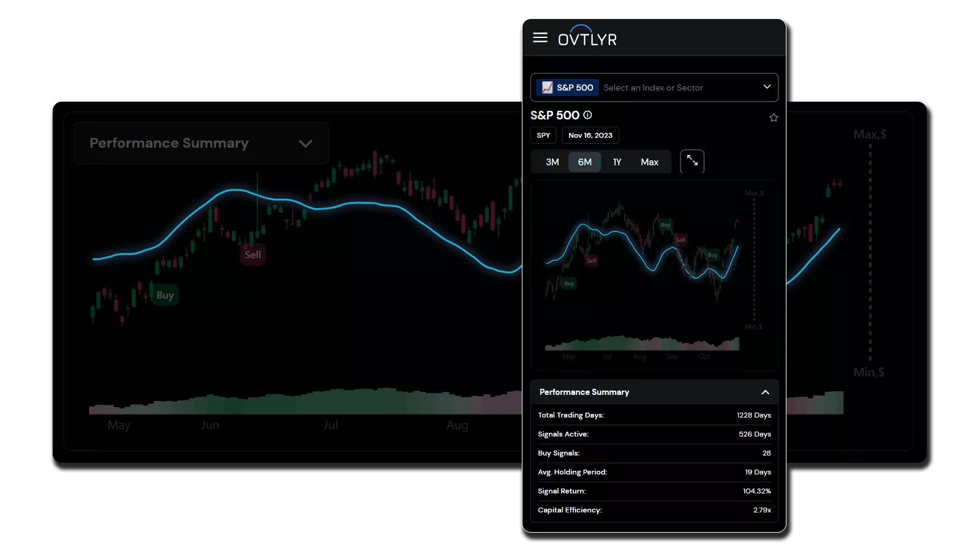Click the chart icon in the S&P 500 chip
The height and width of the screenshot is (551, 980).
[547, 88]
